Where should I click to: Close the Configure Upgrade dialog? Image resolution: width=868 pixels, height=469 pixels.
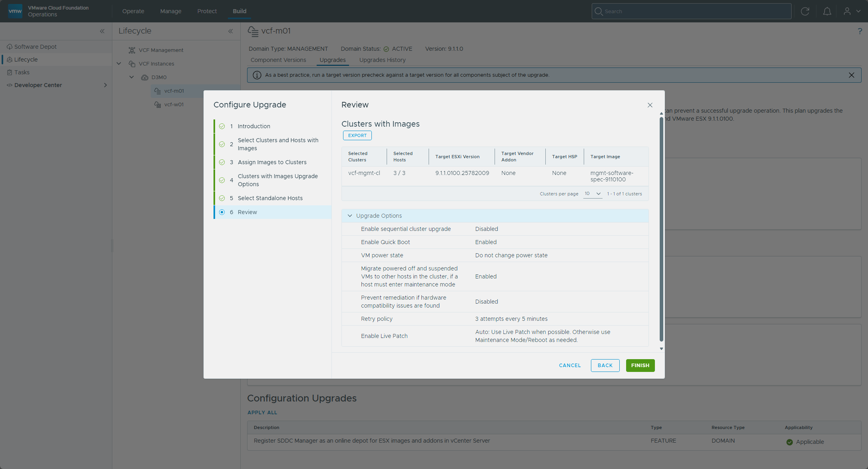(x=650, y=105)
